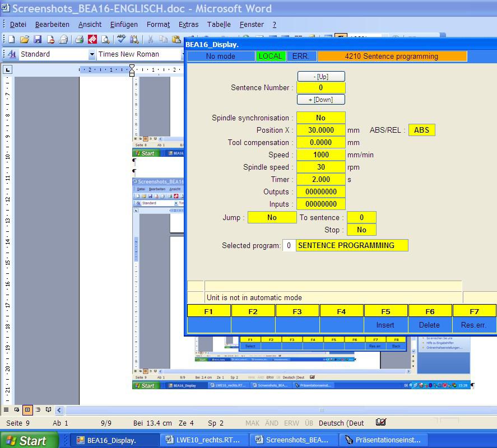
Task: Open the Ansicht menu
Action: 90,25
